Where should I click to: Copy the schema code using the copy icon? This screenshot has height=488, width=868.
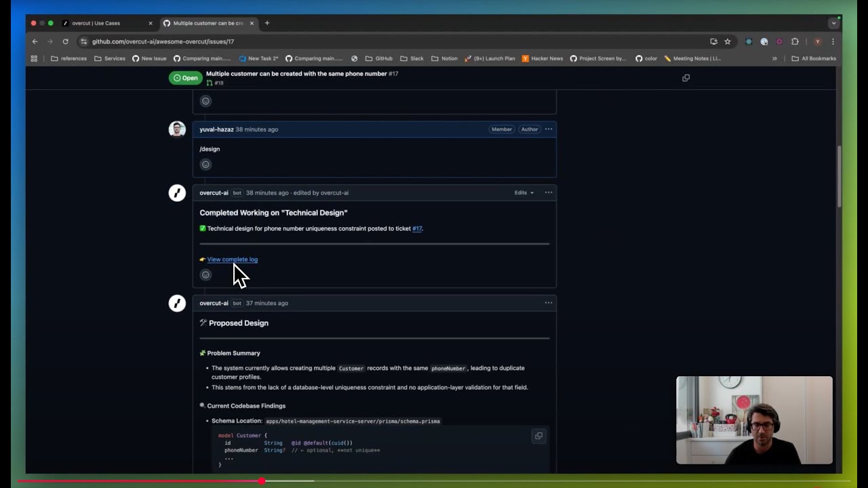pyautogui.click(x=538, y=436)
